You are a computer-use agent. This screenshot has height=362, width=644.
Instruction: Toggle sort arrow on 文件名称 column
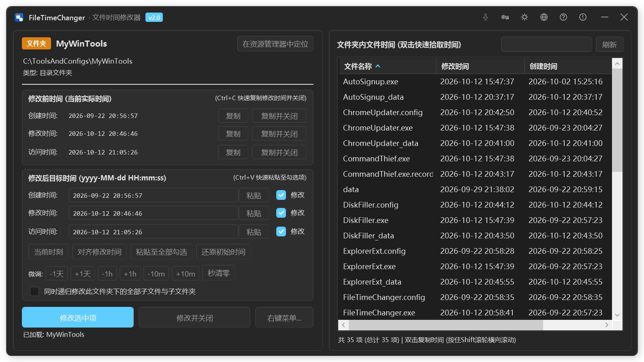coord(378,66)
